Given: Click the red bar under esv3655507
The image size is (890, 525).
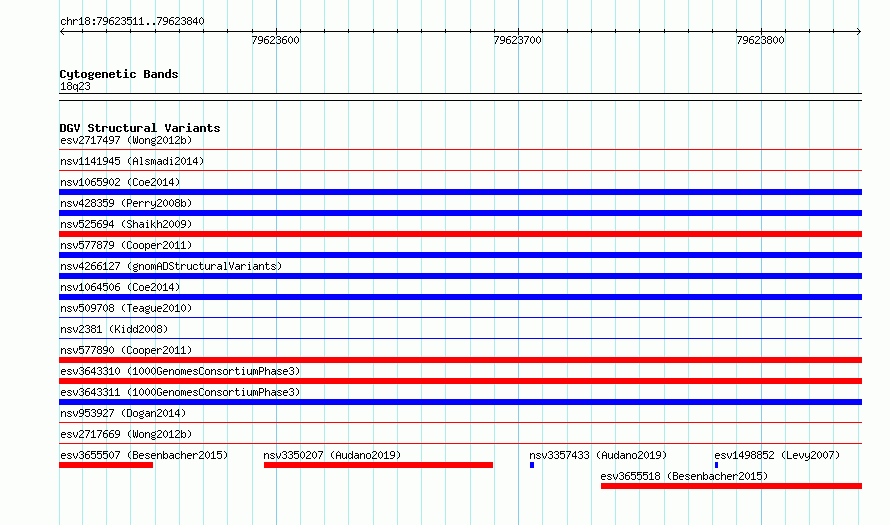Looking at the screenshot, I should point(106,465).
